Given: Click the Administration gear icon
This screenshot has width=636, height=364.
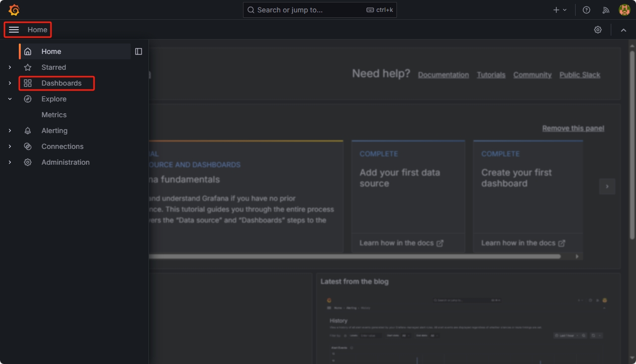Looking at the screenshot, I should 28,162.
